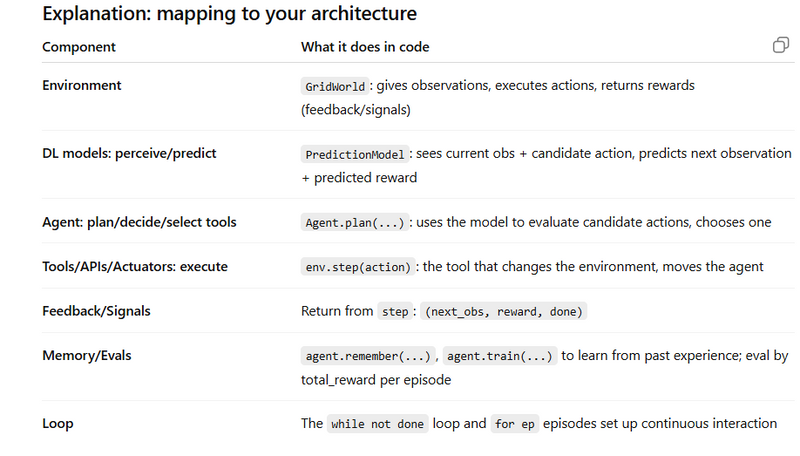Click the while not done code tag
800x456 pixels.
[x=377, y=424]
